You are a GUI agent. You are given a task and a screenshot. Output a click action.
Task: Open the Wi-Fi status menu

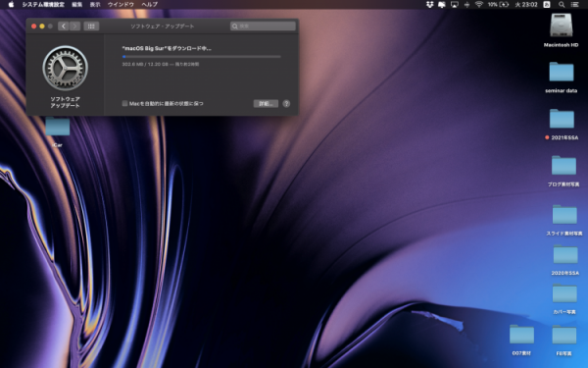click(x=479, y=5)
